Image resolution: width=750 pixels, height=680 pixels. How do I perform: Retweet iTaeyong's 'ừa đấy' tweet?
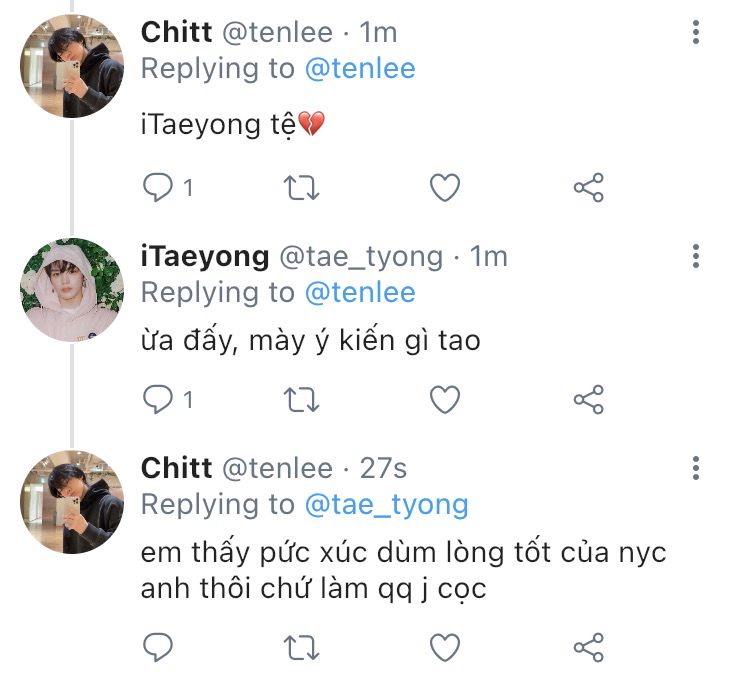point(302,400)
